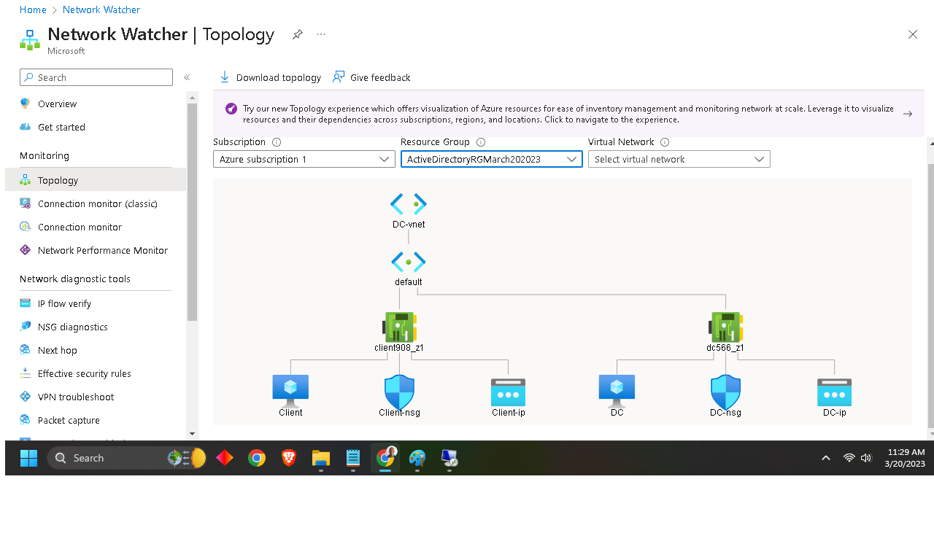The height and width of the screenshot is (560, 934).
Task: Click the VPN troubleshoot icon
Action: click(x=26, y=397)
